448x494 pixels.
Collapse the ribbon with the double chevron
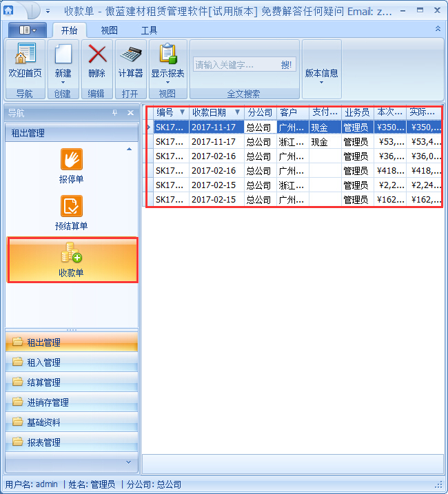pos(438,29)
